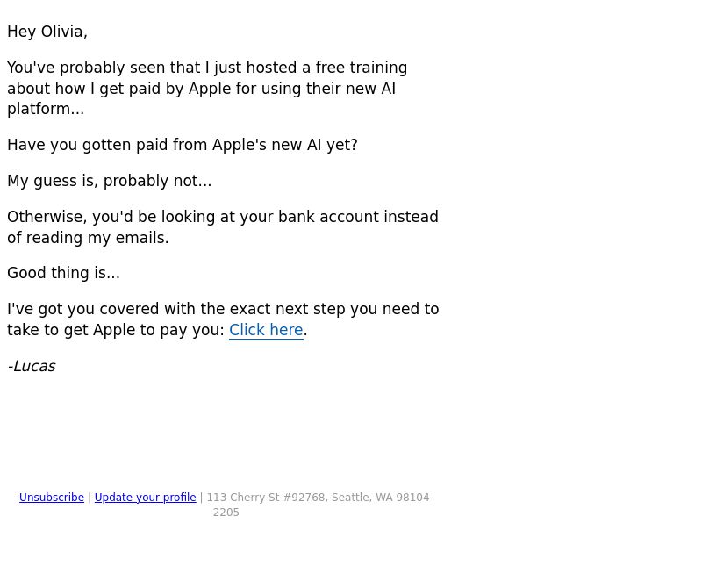
Task: Click the "2205" zip extension in footer
Action: click(x=226, y=513)
